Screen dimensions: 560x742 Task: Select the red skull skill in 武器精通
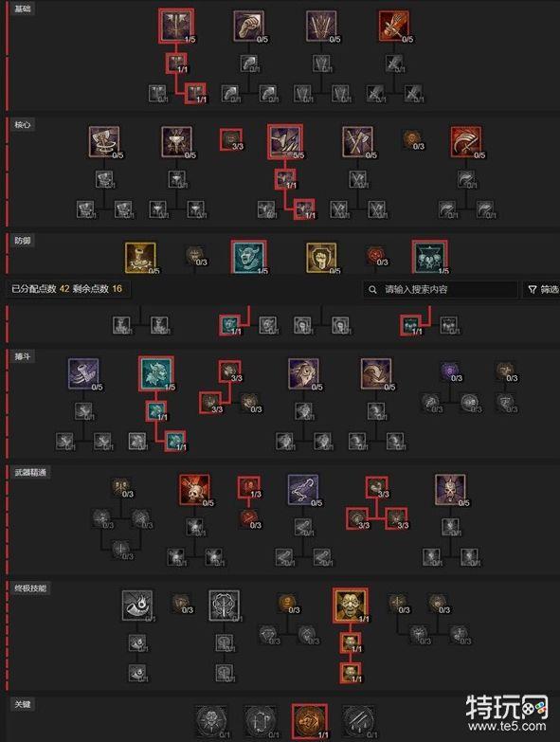pyautogui.click(x=194, y=489)
